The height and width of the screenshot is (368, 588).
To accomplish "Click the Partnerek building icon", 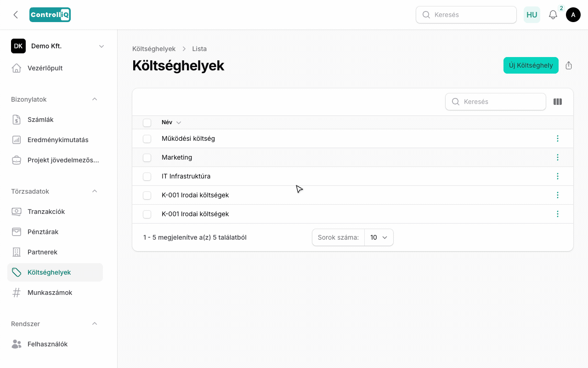I will [x=17, y=252].
